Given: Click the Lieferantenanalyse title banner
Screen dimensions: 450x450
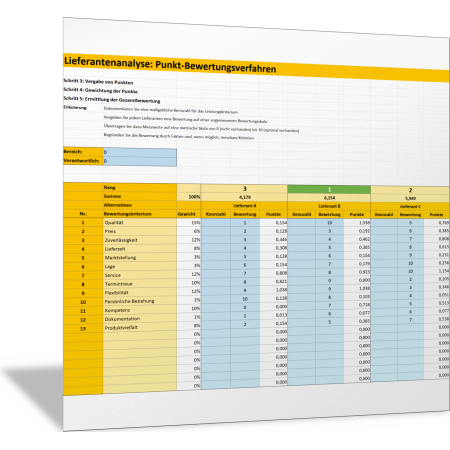Looking at the screenshot, I should 256,67.
